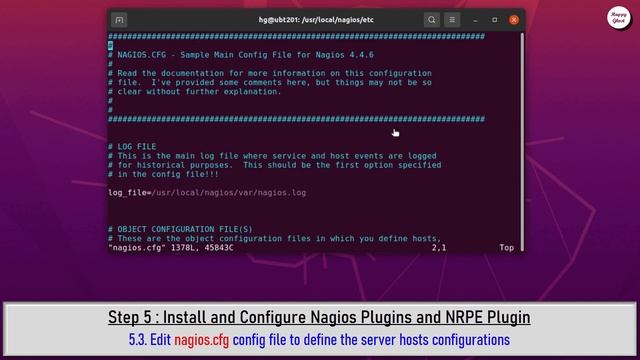Click the NAGIOS.CFG Sample Main Config line

[x=241, y=55]
